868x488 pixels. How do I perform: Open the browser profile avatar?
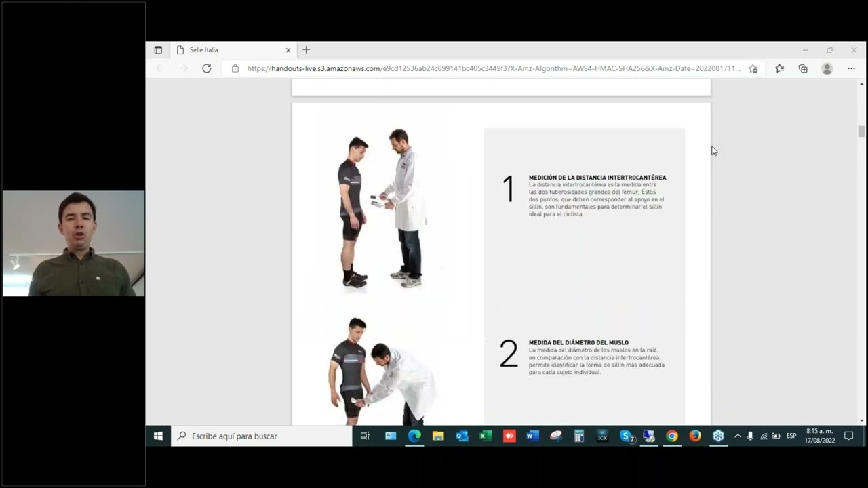[x=827, y=68]
